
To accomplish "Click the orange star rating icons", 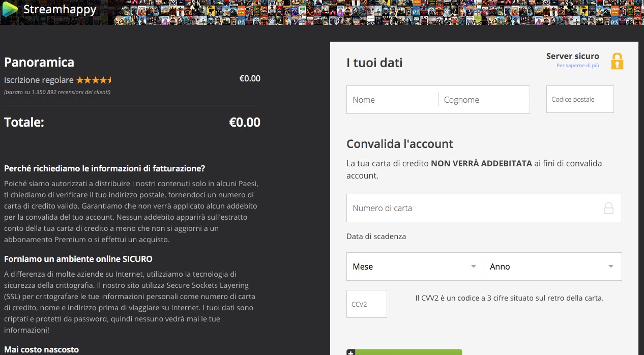I will pos(94,80).
